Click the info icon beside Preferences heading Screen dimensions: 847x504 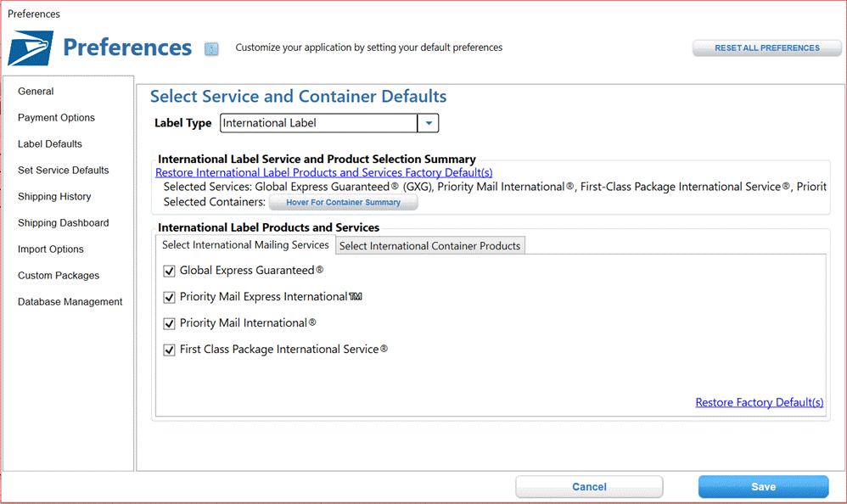point(211,49)
